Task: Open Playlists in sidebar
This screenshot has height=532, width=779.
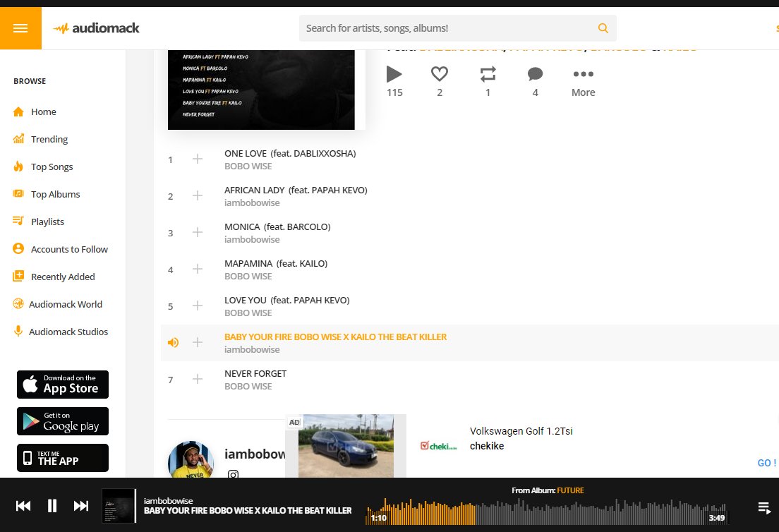Action: click(47, 222)
